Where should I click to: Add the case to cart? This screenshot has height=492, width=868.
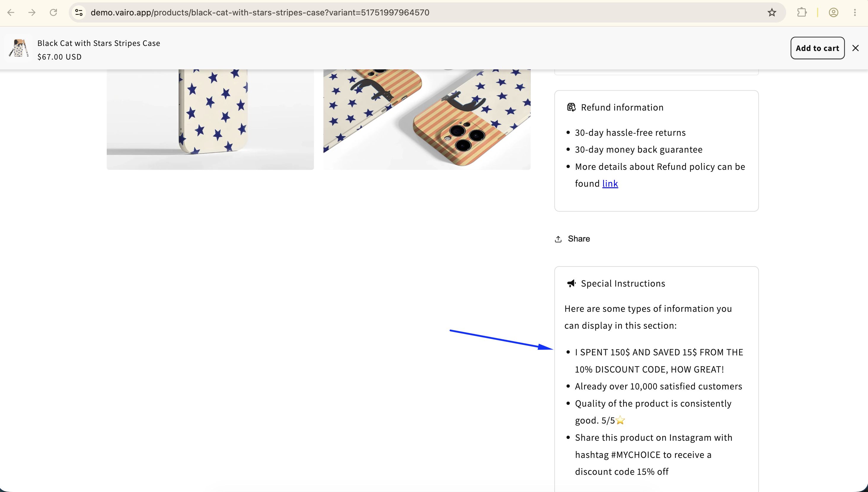pyautogui.click(x=817, y=48)
